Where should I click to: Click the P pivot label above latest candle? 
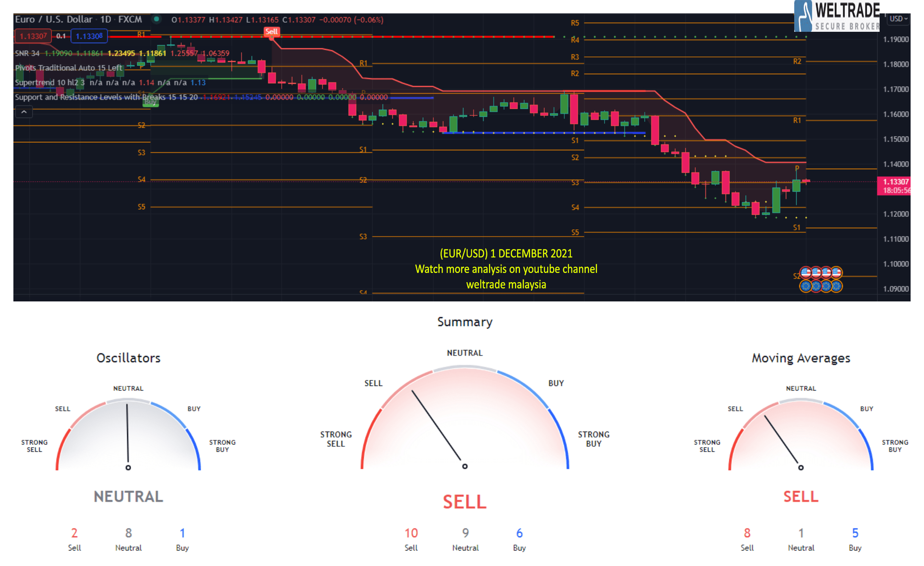pyautogui.click(x=797, y=168)
